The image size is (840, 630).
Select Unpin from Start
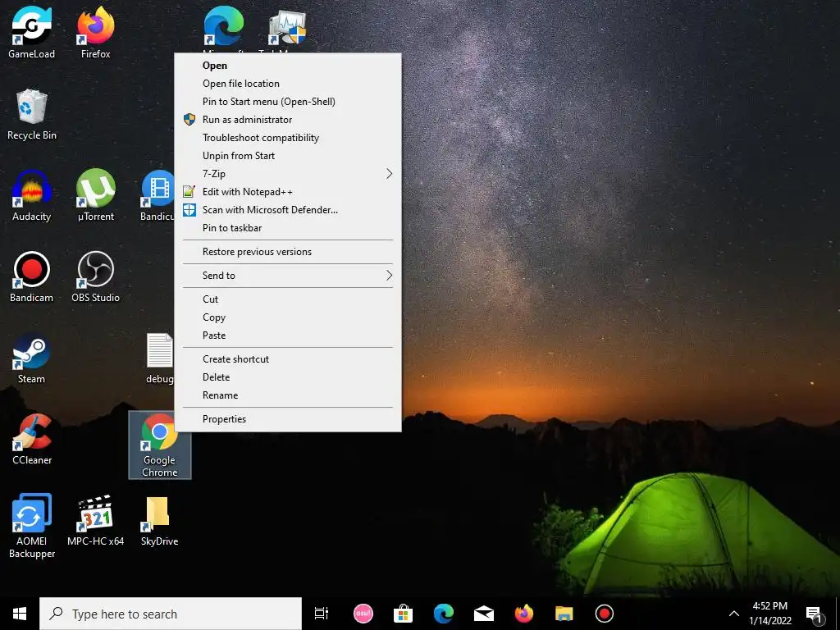tap(288, 156)
